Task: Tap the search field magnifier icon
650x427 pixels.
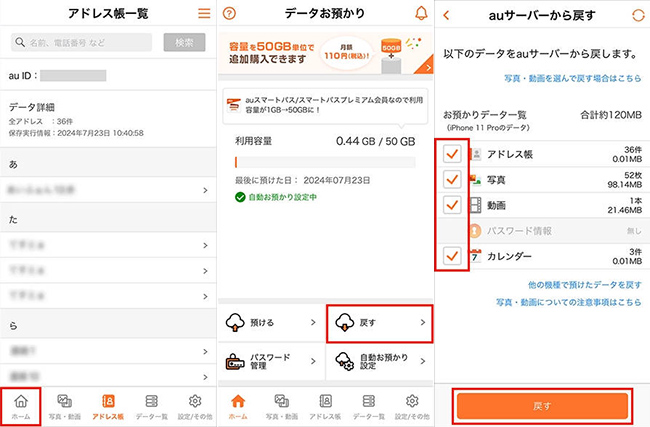Action: tap(20, 42)
